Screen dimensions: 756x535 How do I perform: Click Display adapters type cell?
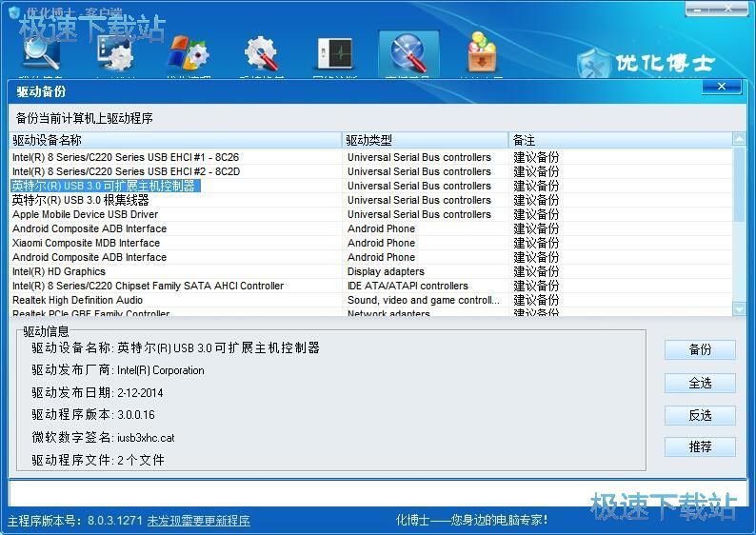click(386, 271)
